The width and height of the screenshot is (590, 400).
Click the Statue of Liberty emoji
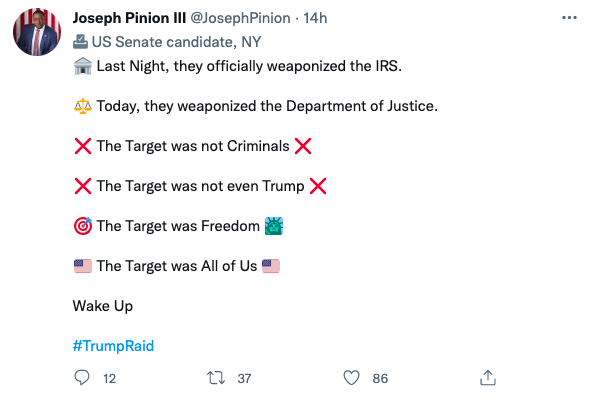(x=274, y=226)
